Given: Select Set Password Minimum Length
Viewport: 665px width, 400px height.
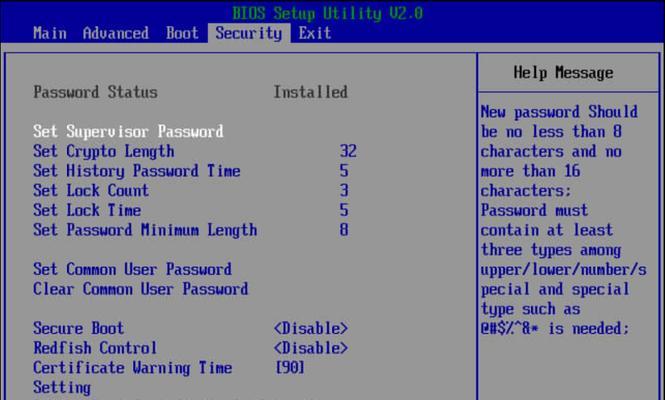Looking at the screenshot, I should (x=145, y=230).
